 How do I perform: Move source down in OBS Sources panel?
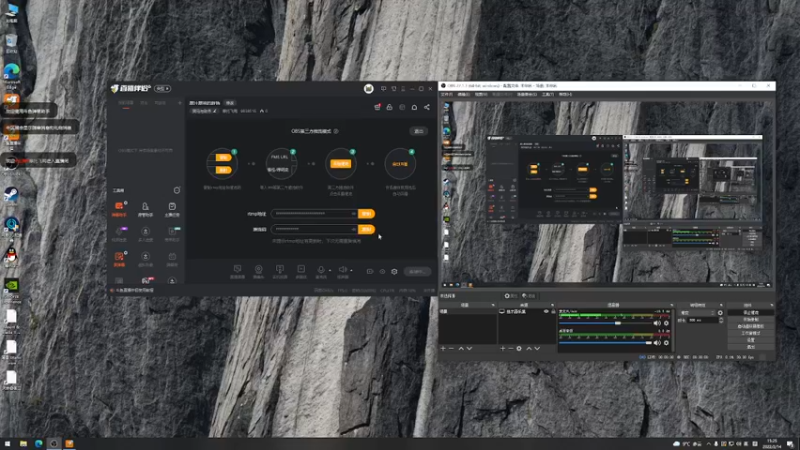tap(537, 348)
